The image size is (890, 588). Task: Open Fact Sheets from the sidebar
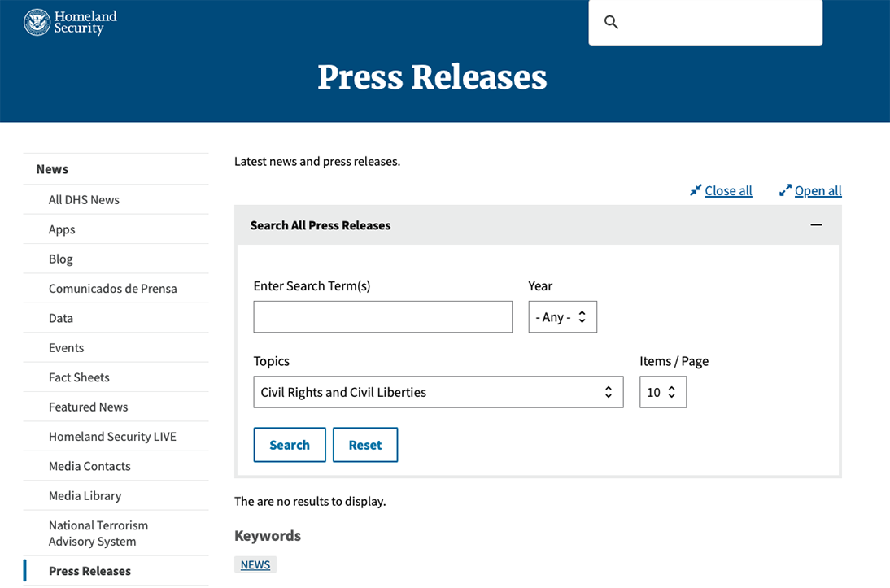(79, 377)
